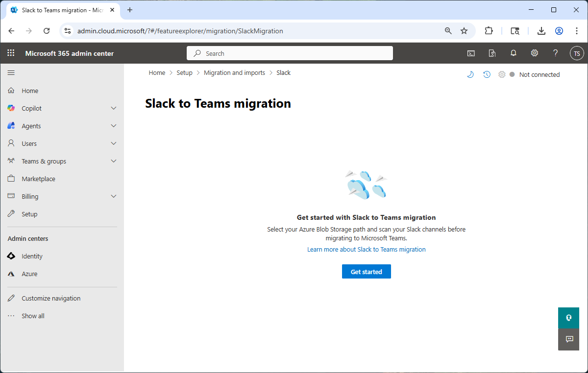This screenshot has width=588, height=373.
Task: Select the Identity admin center entry
Action: click(x=32, y=256)
